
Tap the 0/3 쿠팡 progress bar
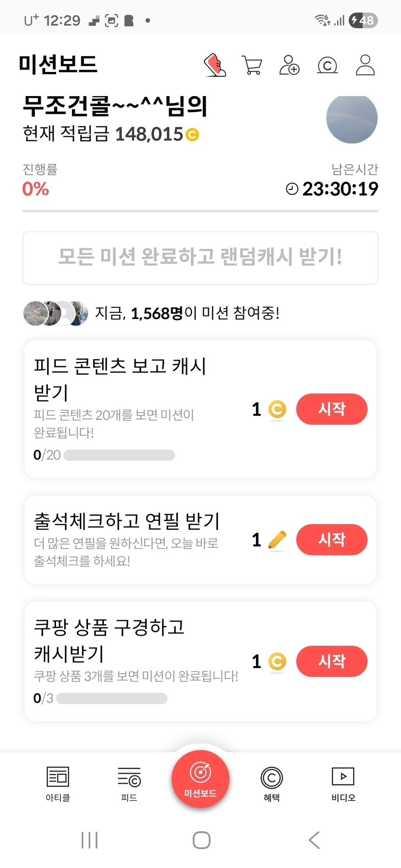pyautogui.click(x=112, y=699)
